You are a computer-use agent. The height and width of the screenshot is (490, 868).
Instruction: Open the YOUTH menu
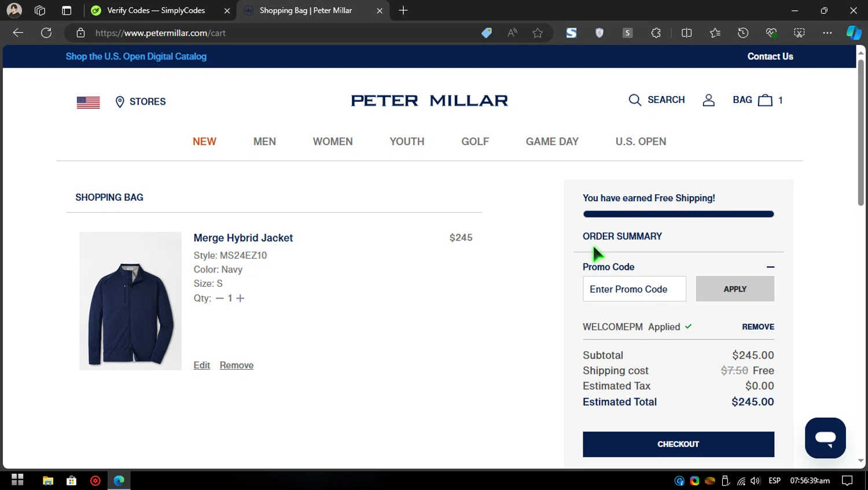(x=407, y=142)
